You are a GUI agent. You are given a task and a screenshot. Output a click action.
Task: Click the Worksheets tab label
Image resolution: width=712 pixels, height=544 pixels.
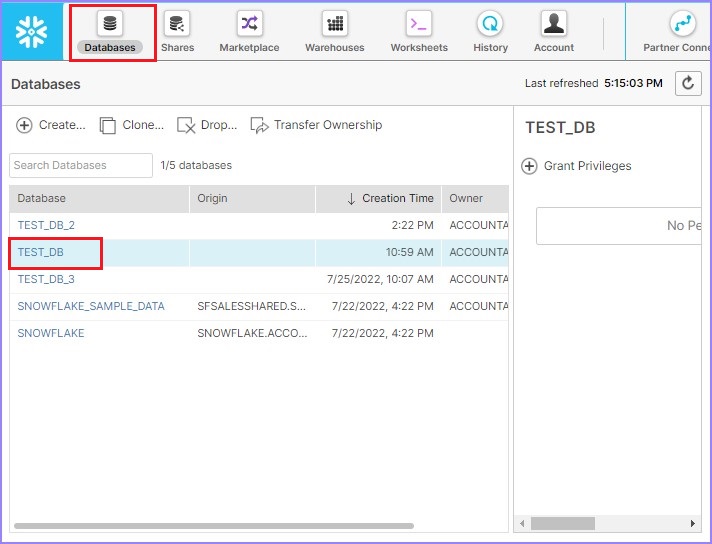point(419,47)
